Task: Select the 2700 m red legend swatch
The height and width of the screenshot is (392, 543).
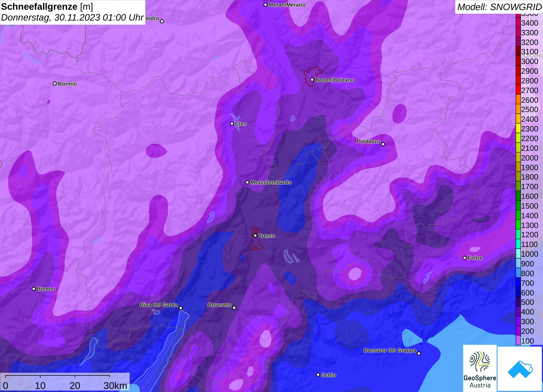Action: pyautogui.click(x=518, y=90)
